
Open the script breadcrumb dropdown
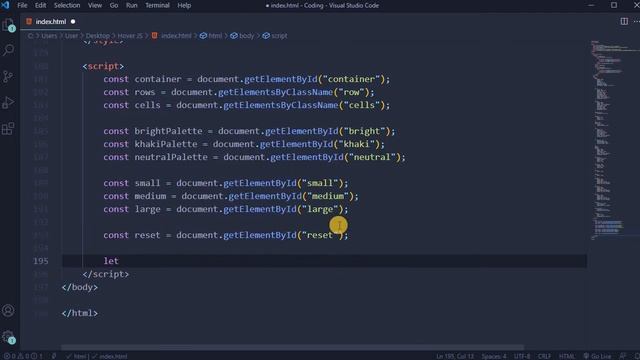(x=275, y=36)
